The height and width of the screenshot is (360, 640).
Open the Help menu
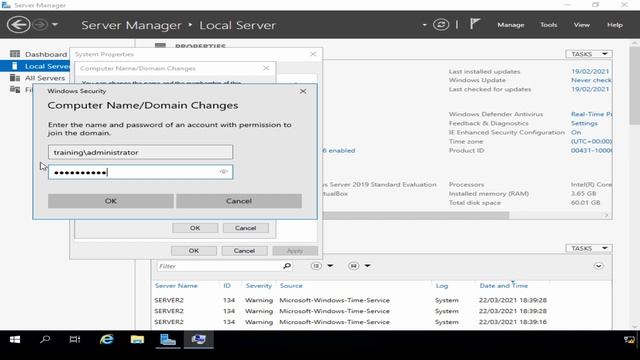615,25
